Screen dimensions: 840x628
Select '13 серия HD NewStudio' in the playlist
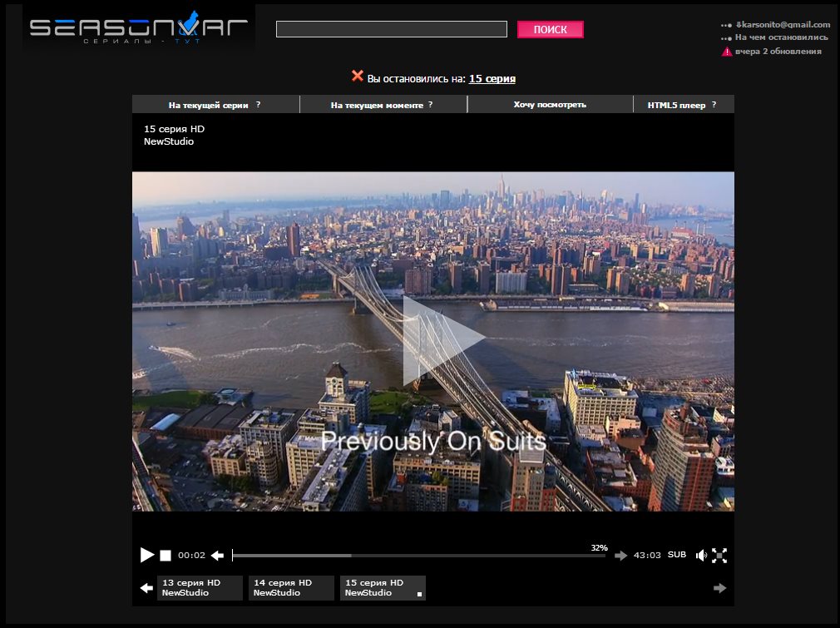tap(200, 588)
